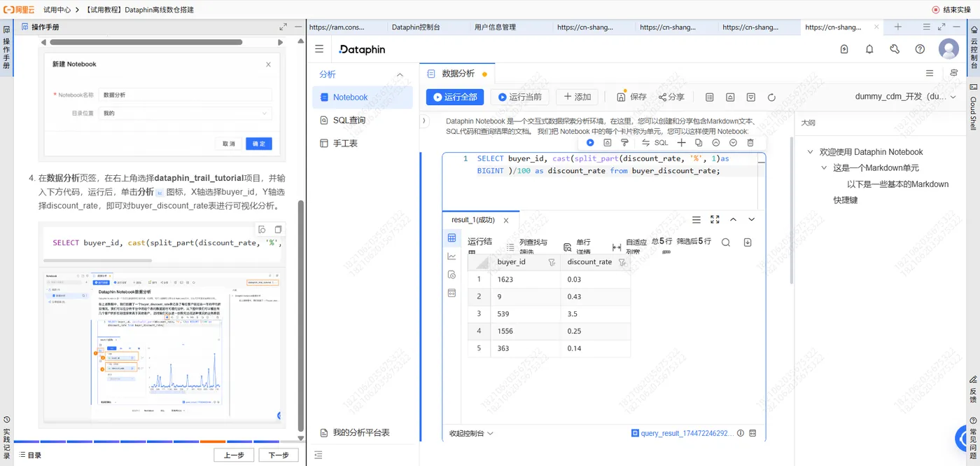The width and height of the screenshot is (980, 466).
Task: Open the Dataphin hamburger menu
Action: click(x=319, y=49)
